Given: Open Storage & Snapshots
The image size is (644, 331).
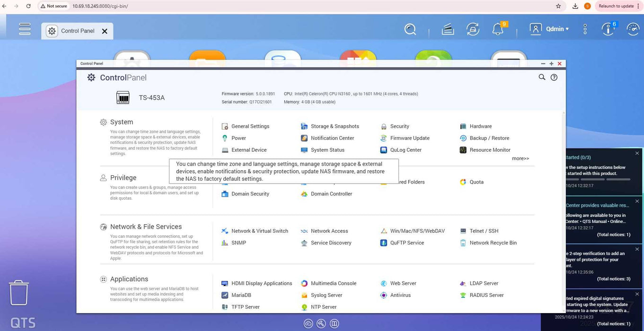Looking at the screenshot, I should (x=330, y=126).
